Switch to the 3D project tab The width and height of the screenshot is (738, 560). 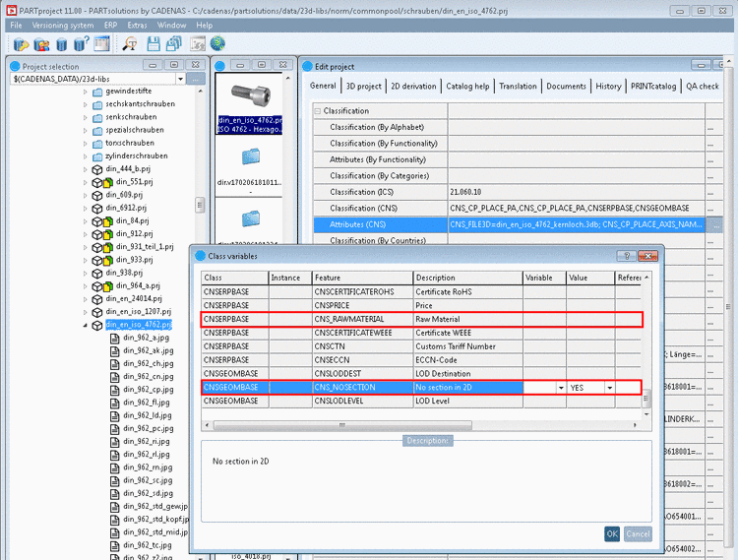363,86
